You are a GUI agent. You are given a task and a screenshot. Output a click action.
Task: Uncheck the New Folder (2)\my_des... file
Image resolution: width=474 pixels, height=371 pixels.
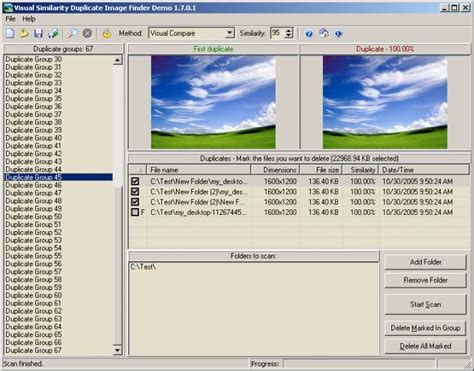(x=135, y=191)
